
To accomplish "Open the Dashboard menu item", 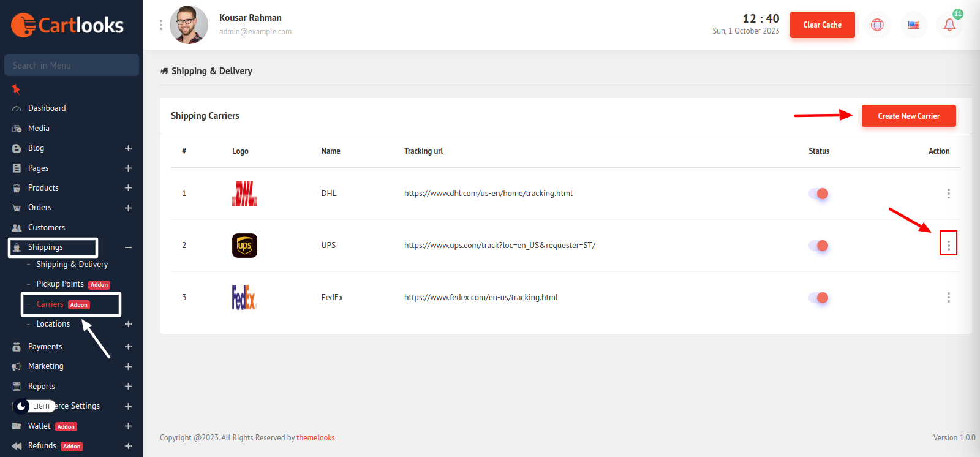I will 47,108.
